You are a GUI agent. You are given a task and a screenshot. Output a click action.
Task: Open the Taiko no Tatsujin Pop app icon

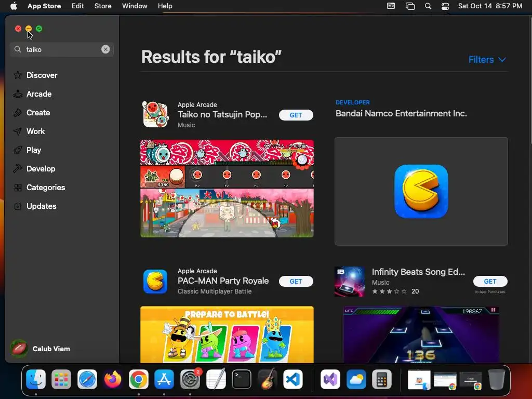(155, 115)
